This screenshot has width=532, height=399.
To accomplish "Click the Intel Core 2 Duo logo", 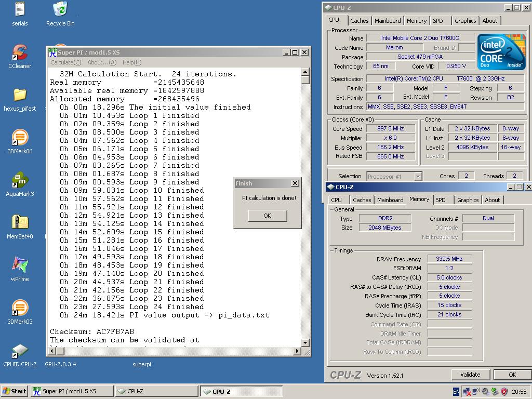I will 501,52.
